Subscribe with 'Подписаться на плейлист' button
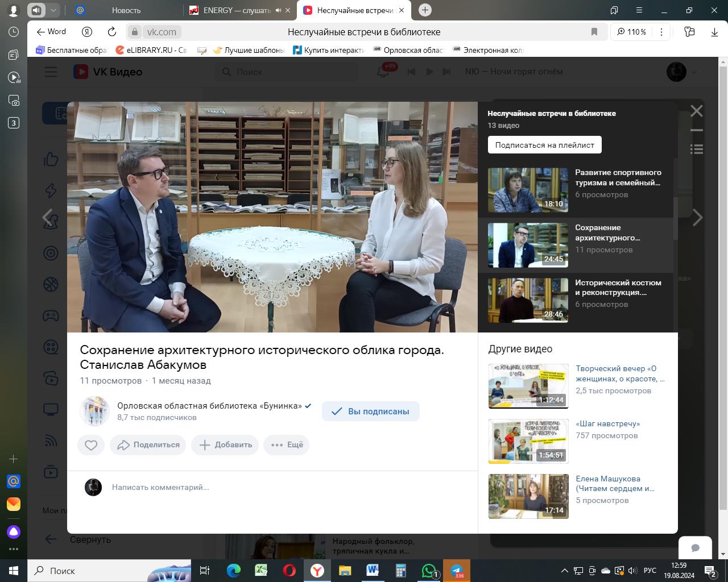Viewport: 728px width, 582px height. click(544, 145)
